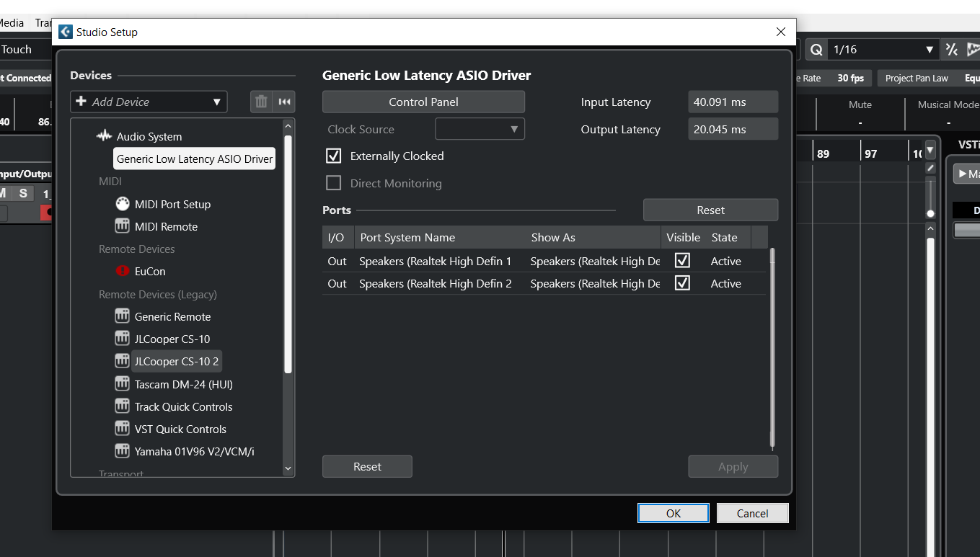Click the JLCooper CS-10 2 device icon

coord(123,361)
